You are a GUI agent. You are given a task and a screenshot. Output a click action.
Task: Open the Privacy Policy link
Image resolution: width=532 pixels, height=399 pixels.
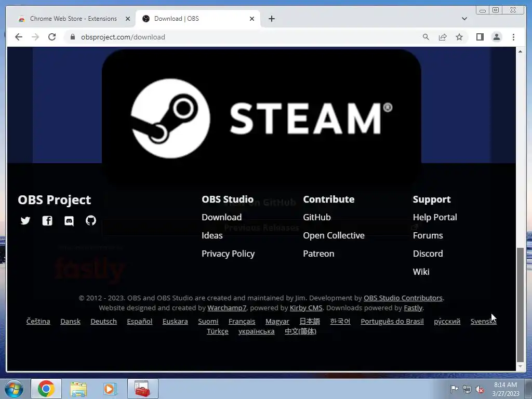click(x=228, y=254)
